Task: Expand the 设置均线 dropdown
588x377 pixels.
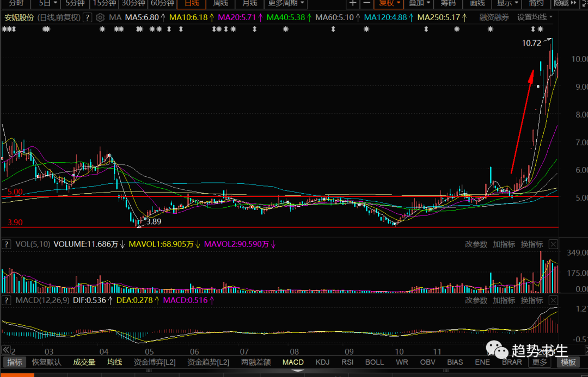Action: [x=534, y=17]
